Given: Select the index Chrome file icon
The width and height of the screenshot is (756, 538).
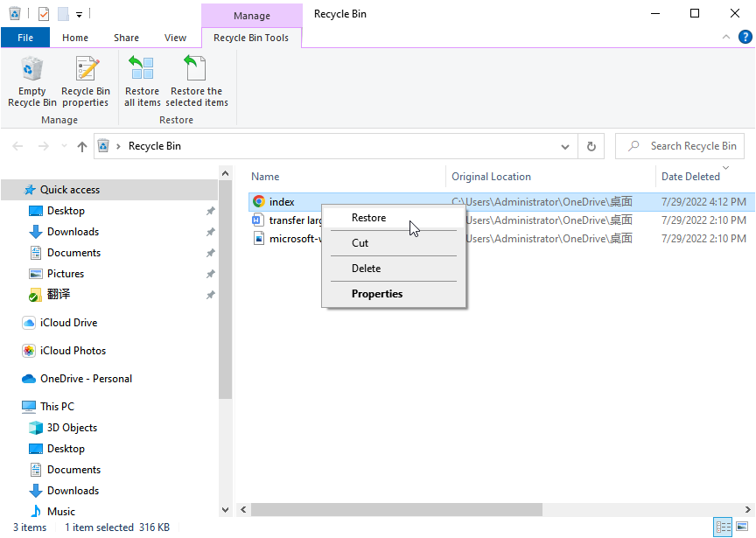Looking at the screenshot, I should point(259,201).
